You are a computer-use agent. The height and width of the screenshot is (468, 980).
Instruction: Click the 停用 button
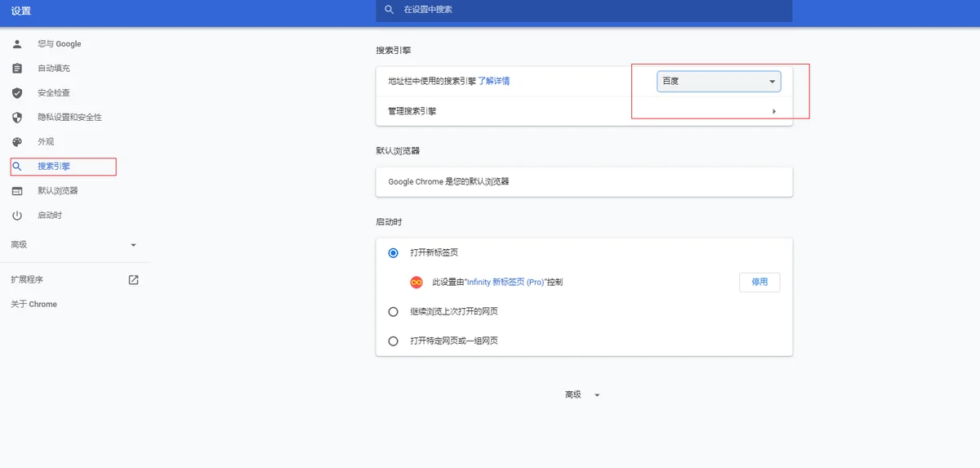pyautogui.click(x=759, y=283)
